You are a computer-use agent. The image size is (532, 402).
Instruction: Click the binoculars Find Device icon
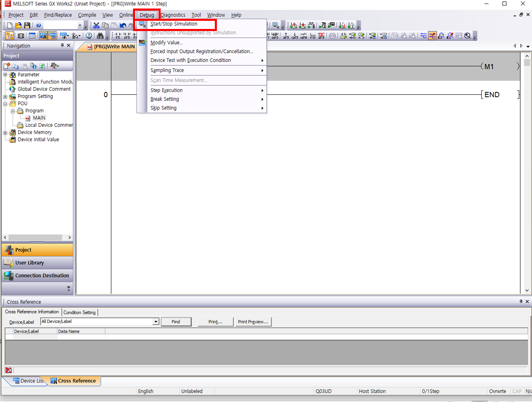click(100, 36)
